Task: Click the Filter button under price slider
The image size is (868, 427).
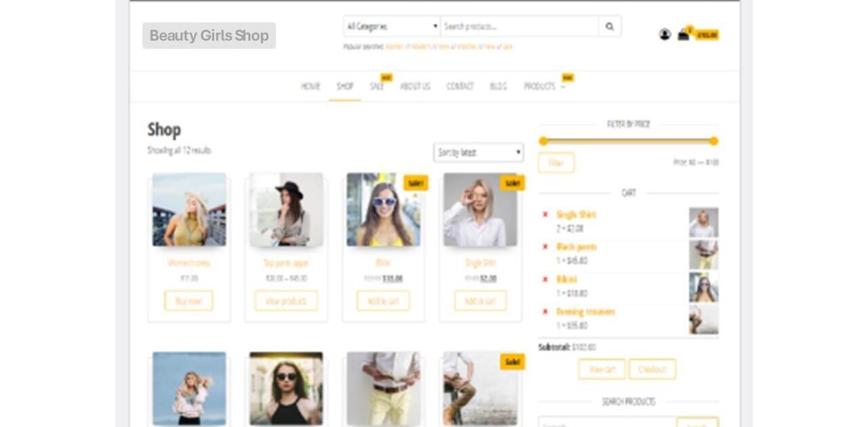Action: coord(556,163)
